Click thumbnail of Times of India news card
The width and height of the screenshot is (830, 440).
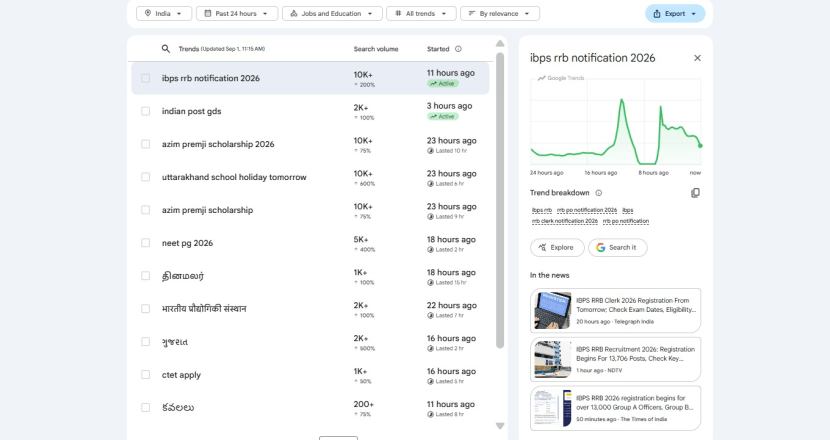pyautogui.click(x=552, y=408)
